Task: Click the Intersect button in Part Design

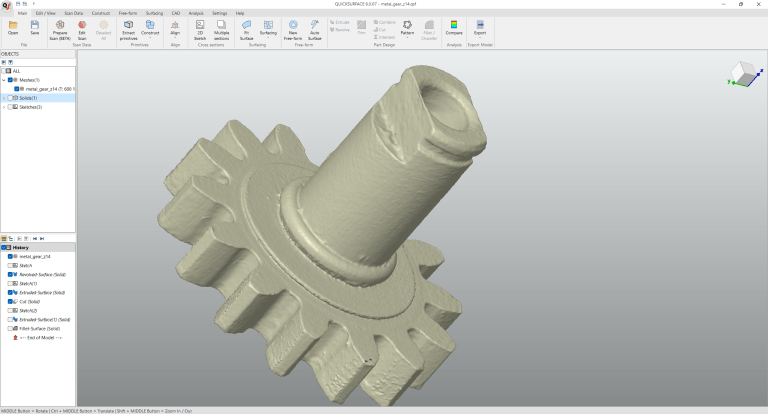Action: [384, 37]
